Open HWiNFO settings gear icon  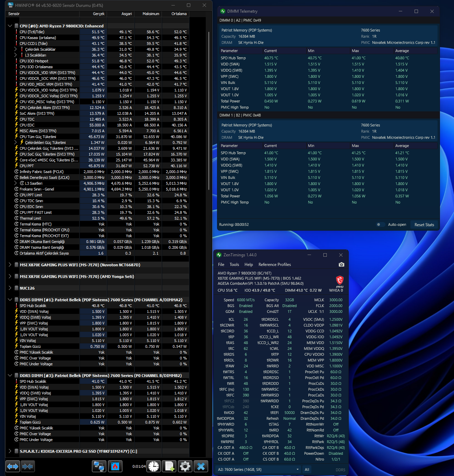point(185,466)
